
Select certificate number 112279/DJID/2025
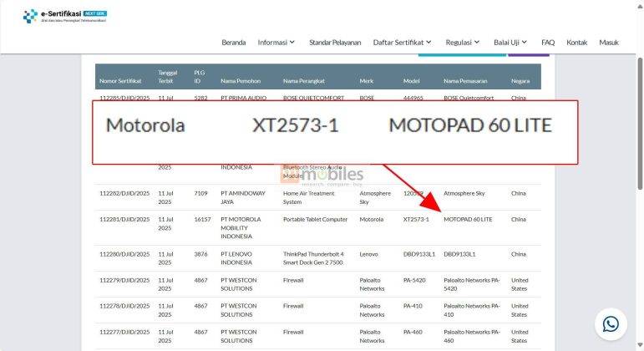pos(124,280)
